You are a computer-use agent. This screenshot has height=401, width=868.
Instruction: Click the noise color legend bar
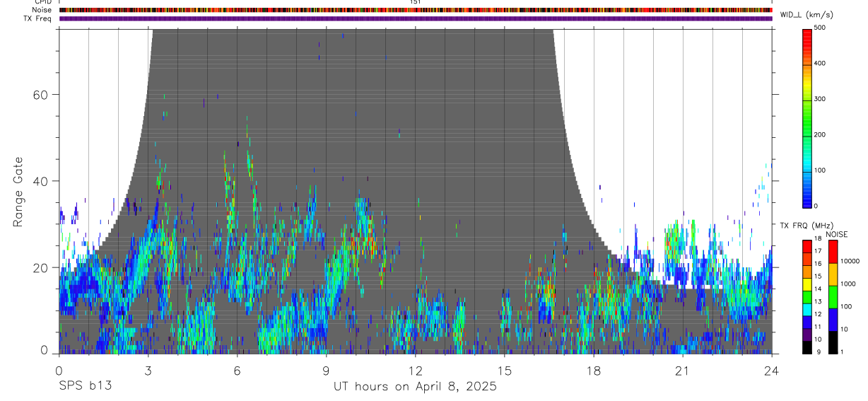(x=832, y=297)
